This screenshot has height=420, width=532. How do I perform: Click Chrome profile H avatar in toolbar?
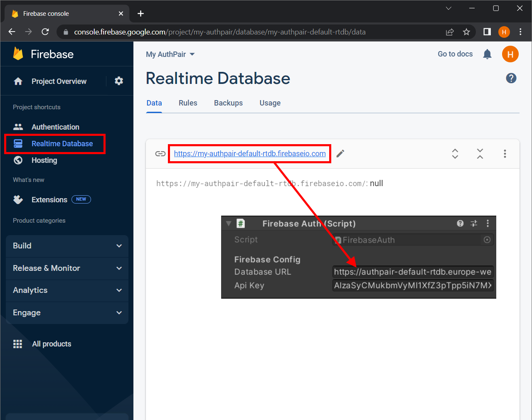click(x=504, y=32)
